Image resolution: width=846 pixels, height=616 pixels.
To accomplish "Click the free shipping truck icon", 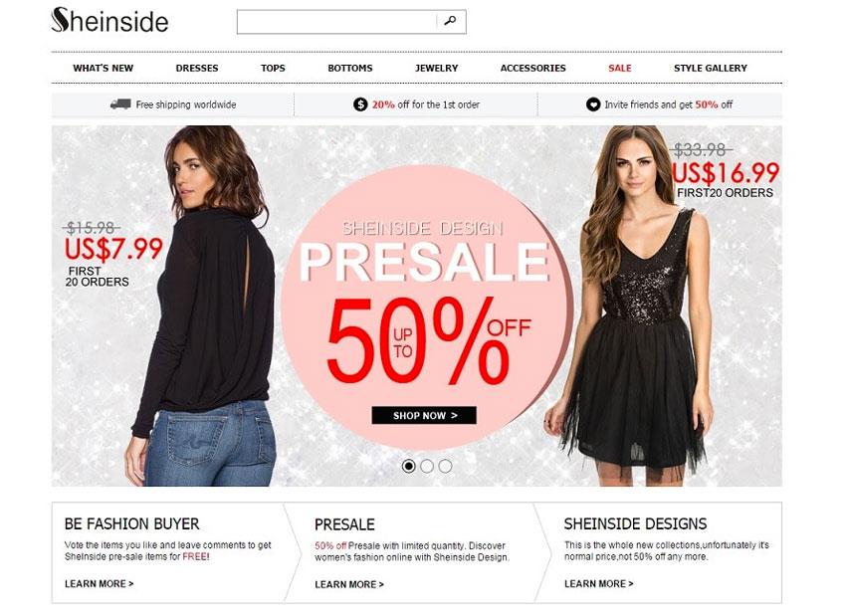I will (120, 104).
